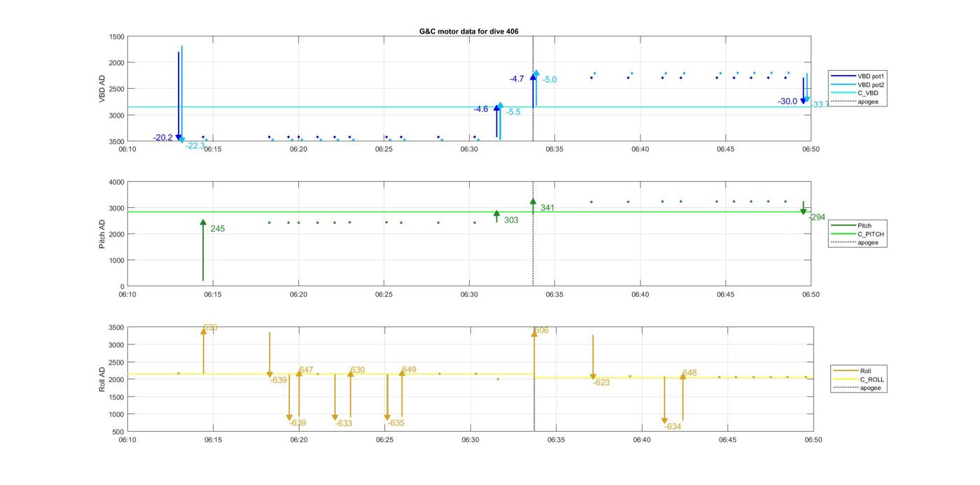Click the '303' pitch data label
980x485 pixels.
(512, 220)
